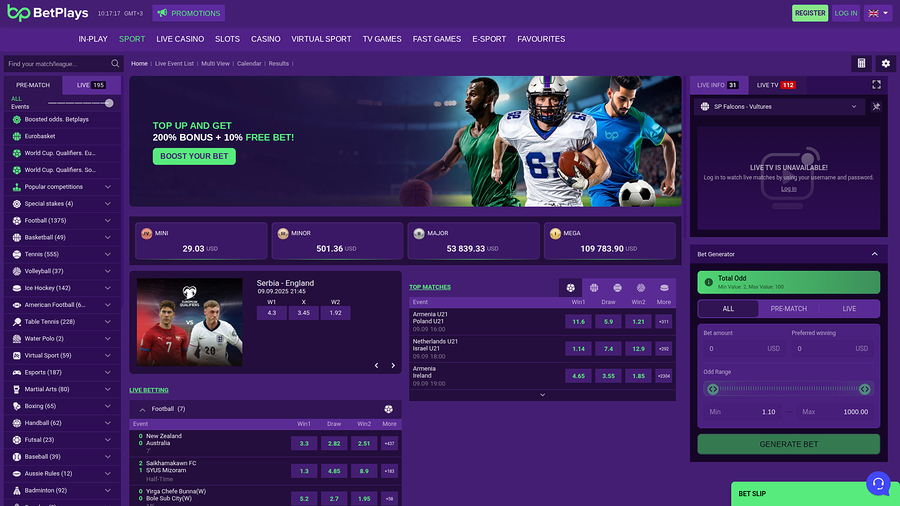Click the Bet amount input field
The height and width of the screenshot is (506, 900).
coord(742,349)
